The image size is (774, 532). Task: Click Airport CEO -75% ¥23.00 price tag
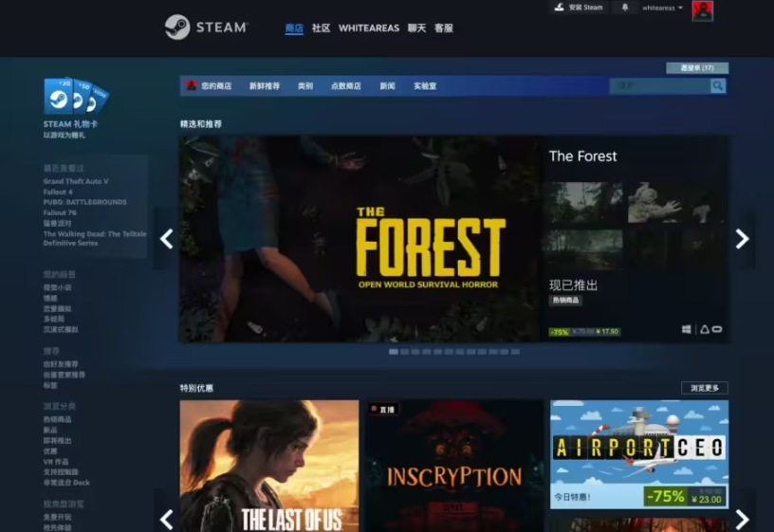pos(685,497)
